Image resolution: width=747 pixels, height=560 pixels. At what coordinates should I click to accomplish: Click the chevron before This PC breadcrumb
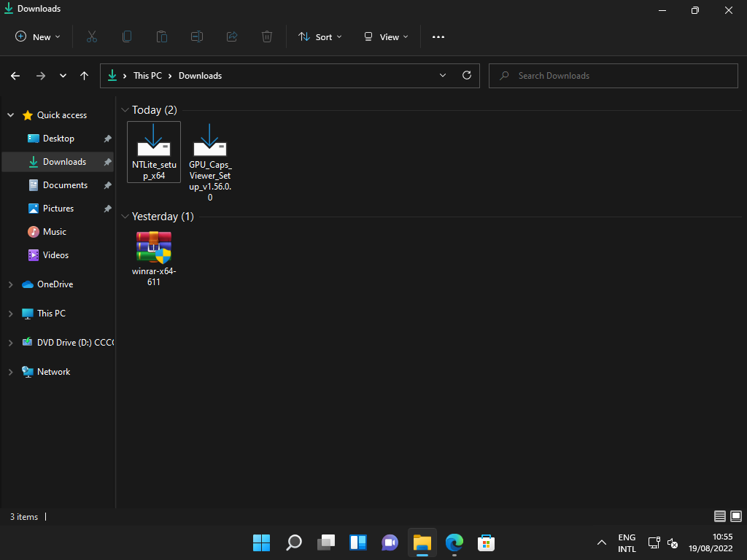125,76
